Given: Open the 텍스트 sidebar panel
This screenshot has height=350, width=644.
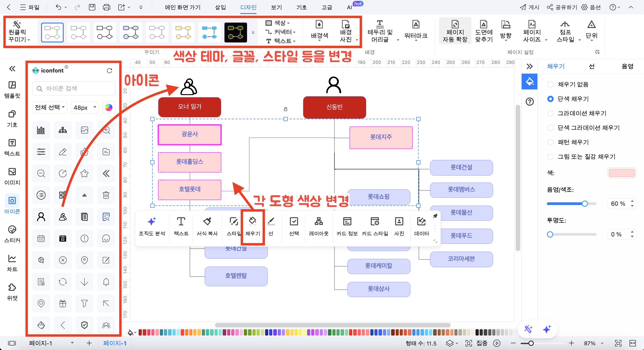Looking at the screenshot, I should coord(12,147).
